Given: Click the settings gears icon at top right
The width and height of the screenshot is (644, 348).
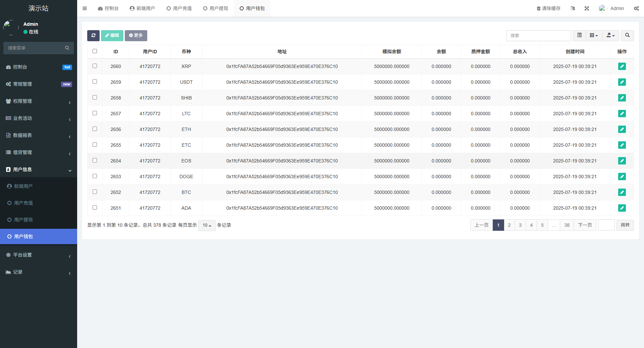Looking at the screenshot, I should [x=636, y=8].
